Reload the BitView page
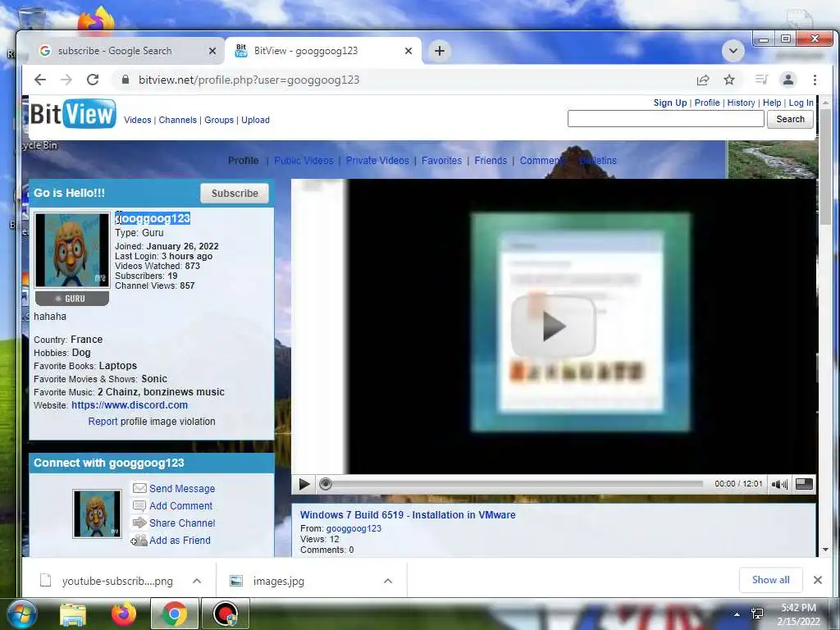Screen dimensions: 840x630 pos(93,80)
